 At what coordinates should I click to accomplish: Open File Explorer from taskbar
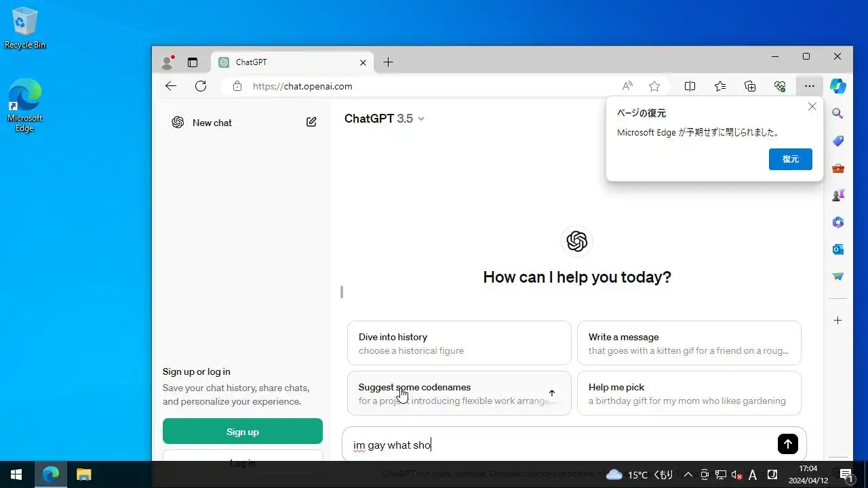(x=83, y=474)
